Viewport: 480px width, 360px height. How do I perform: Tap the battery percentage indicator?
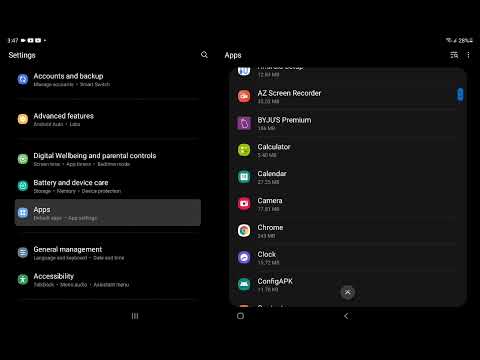click(x=465, y=40)
